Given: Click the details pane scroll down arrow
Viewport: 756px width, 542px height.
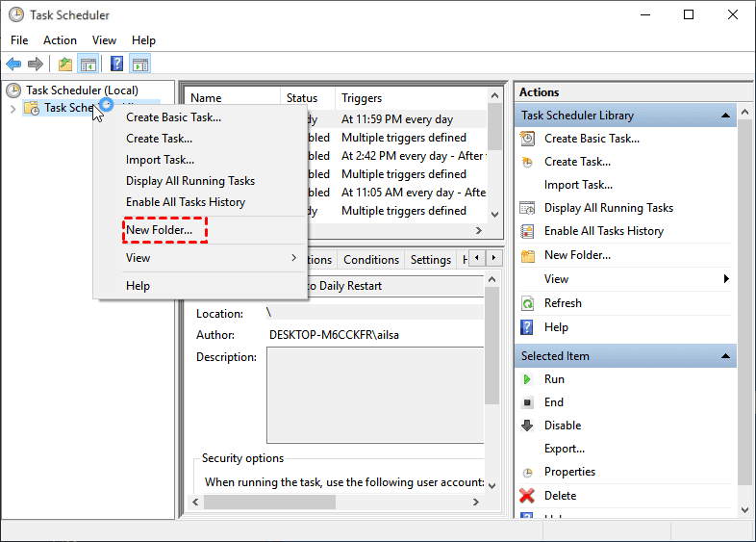Looking at the screenshot, I should coord(491,485).
